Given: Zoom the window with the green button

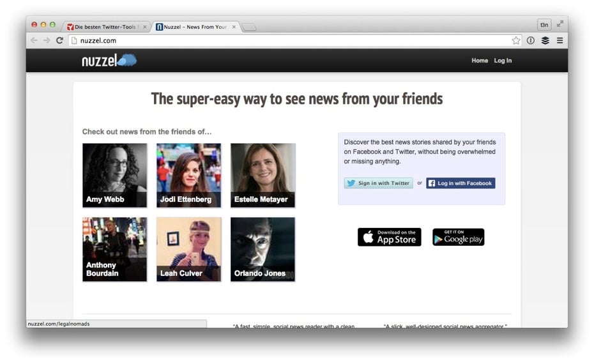Looking at the screenshot, I should (x=52, y=25).
